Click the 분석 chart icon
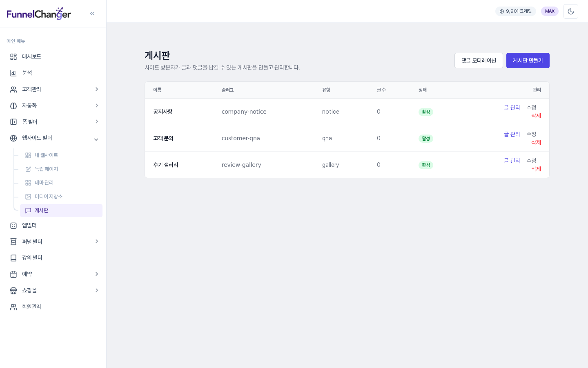The height and width of the screenshot is (368, 588). pos(13,73)
